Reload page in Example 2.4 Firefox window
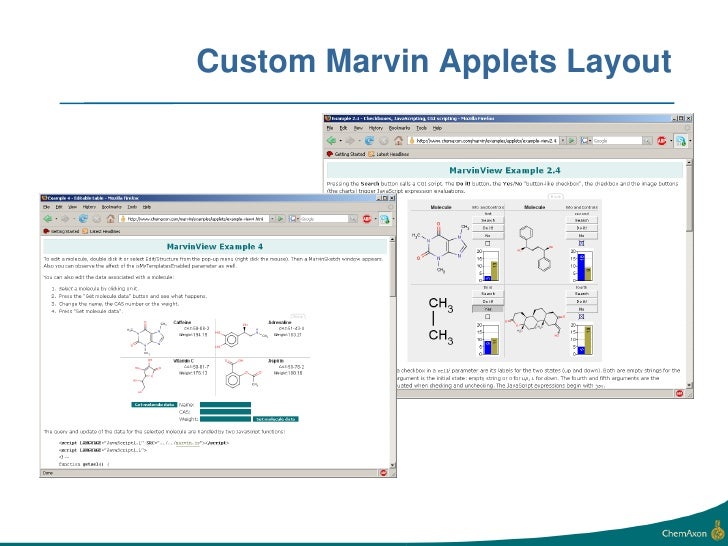The height and width of the screenshot is (546, 728). (x=369, y=140)
